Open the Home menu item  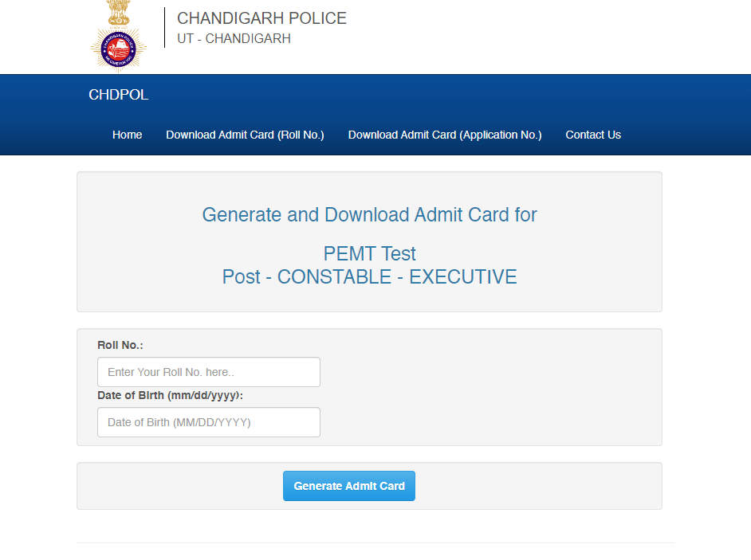click(x=127, y=135)
